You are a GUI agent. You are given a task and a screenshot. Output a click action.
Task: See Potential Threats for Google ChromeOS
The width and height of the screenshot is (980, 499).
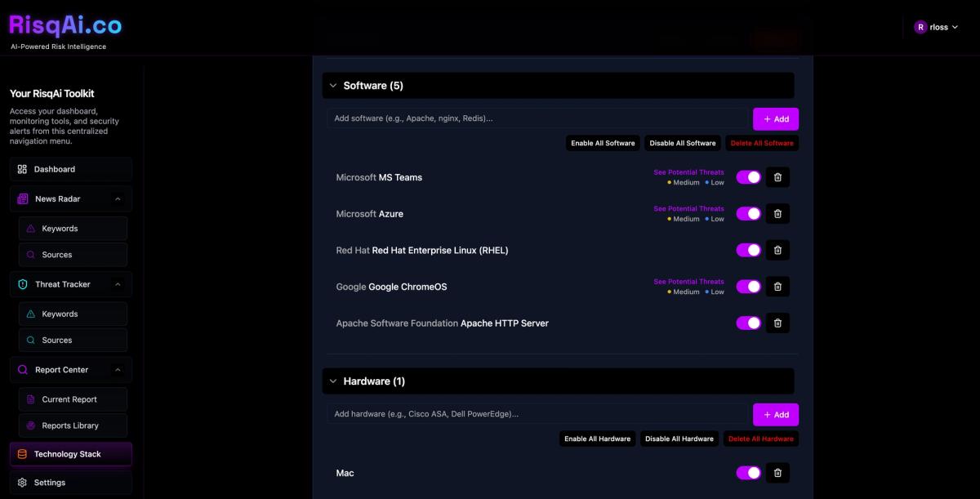688,282
